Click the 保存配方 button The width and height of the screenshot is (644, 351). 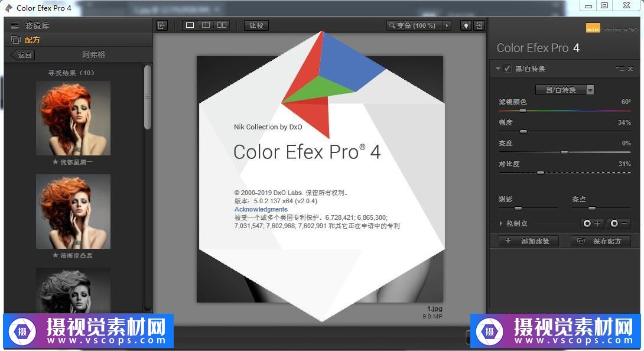[x=601, y=241]
